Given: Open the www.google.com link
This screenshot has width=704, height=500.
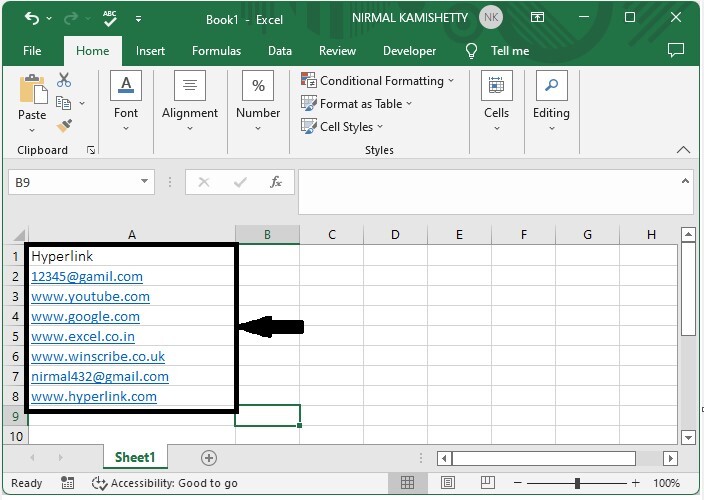Looking at the screenshot, I should coord(85,317).
